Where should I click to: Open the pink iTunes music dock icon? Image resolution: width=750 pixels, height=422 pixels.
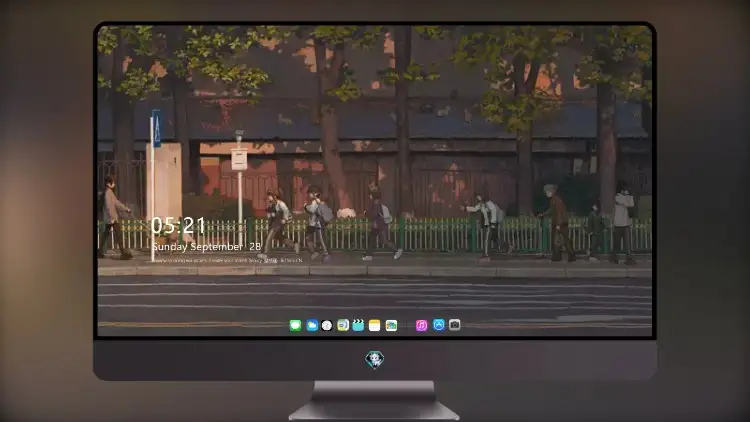pos(421,326)
